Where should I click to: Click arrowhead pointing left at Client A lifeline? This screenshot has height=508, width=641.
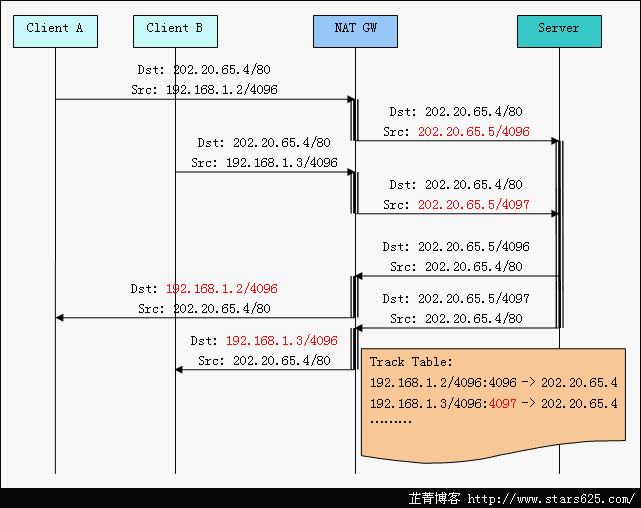[61, 318]
